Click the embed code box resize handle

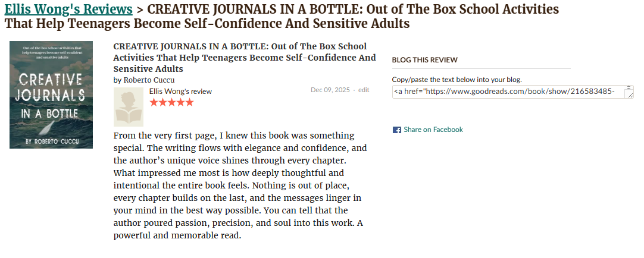pyautogui.click(x=630, y=95)
